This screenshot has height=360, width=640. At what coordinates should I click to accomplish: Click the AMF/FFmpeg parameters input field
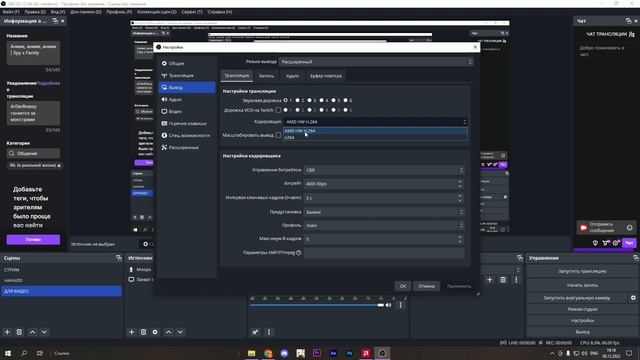(x=384, y=253)
